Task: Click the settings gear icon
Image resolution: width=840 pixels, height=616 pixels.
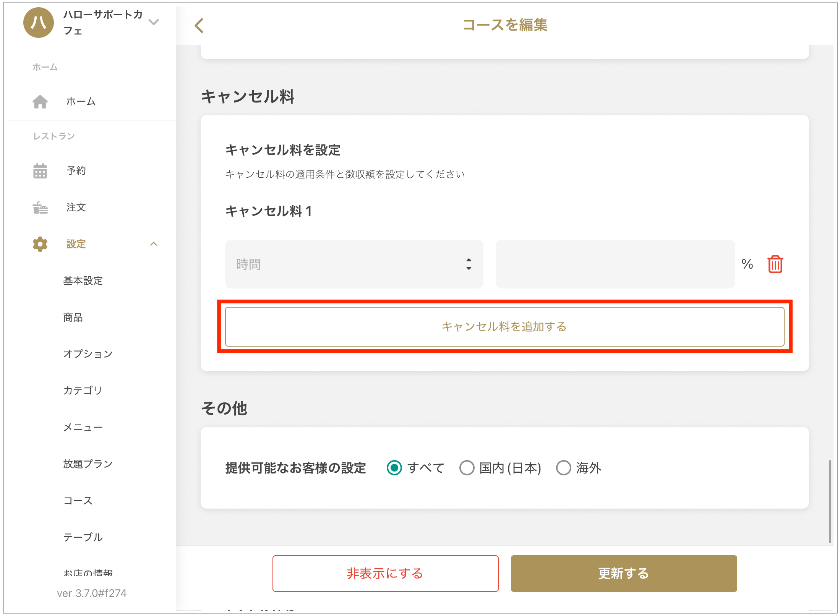Action: click(x=40, y=244)
